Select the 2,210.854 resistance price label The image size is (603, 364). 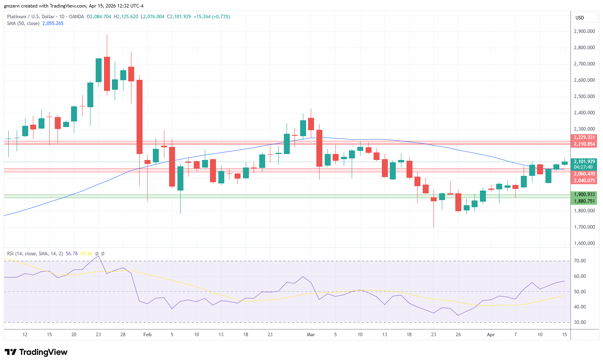[x=584, y=144]
